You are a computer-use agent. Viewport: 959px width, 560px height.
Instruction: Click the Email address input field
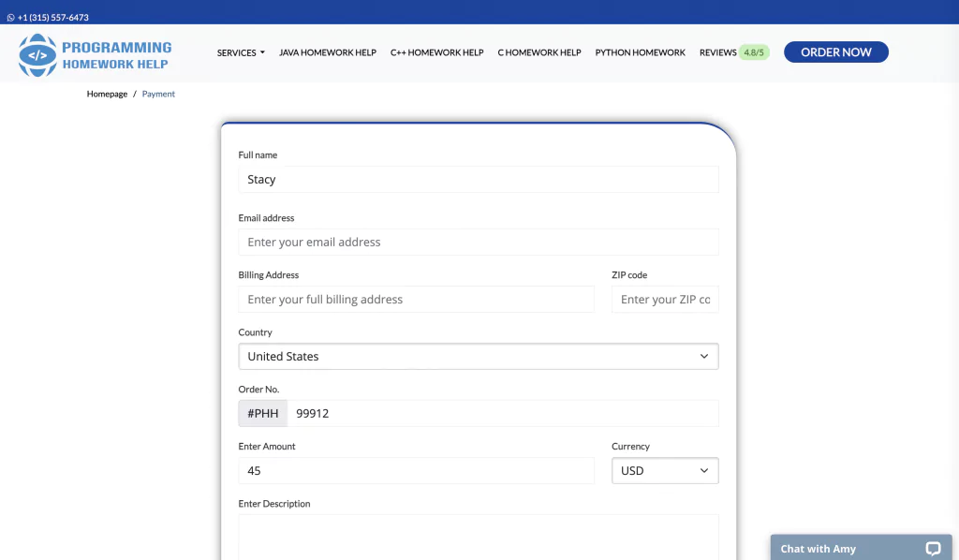tap(479, 243)
